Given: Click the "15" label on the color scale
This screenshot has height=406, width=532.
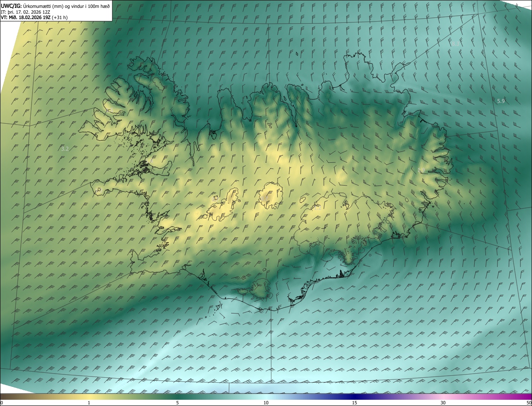Looking at the screenshot, I should coord(355,403).
